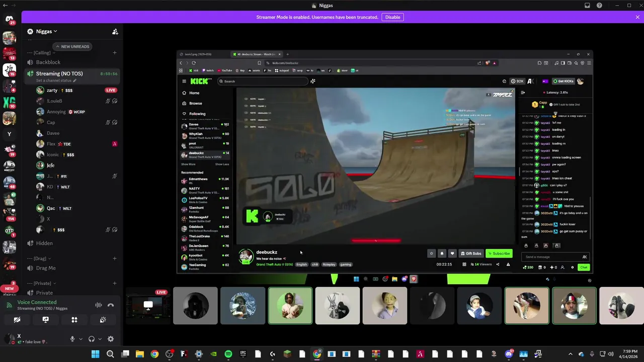644x362 pixels.
Task: Click Show More in the Kick following list
Action: [188, 164]
